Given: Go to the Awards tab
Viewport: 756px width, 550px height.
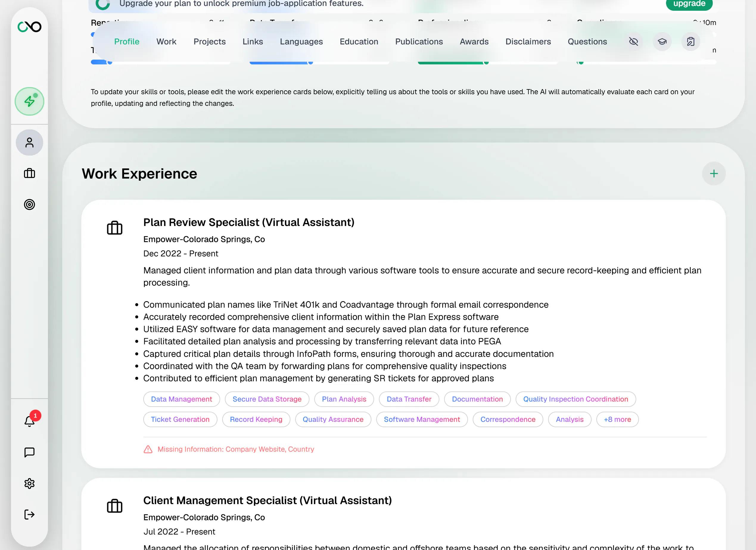Looking at the screenshot, I should pyautogui.click(x=474, y=42).
